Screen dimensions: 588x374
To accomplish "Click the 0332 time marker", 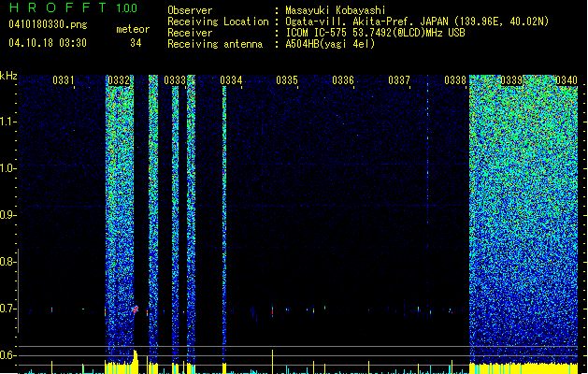I will [119, 79].
